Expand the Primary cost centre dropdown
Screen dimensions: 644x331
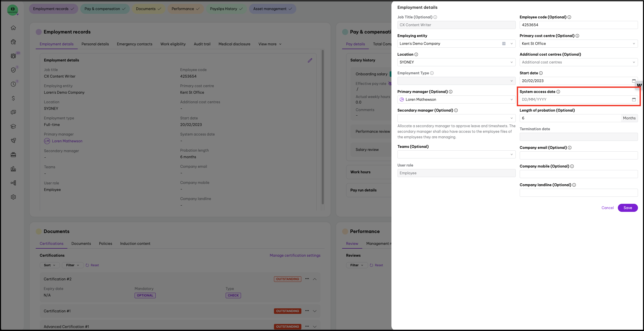coord(578,44)
